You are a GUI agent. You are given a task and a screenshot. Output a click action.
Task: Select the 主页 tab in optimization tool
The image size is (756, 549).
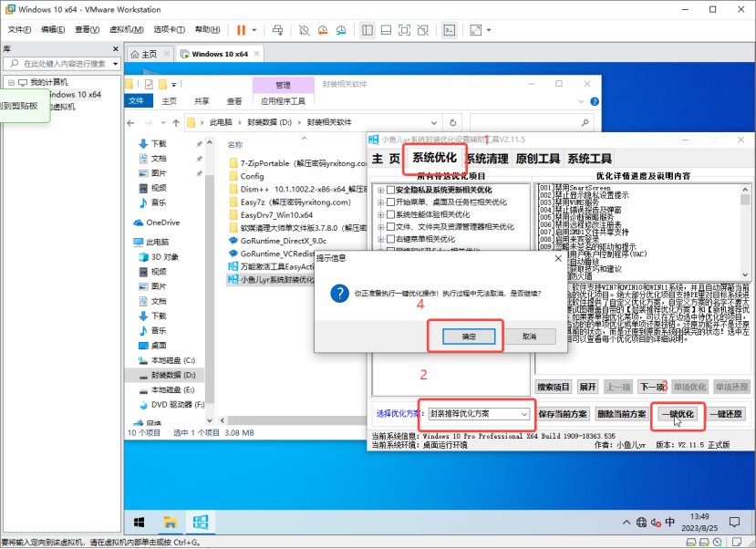(386, 159)
